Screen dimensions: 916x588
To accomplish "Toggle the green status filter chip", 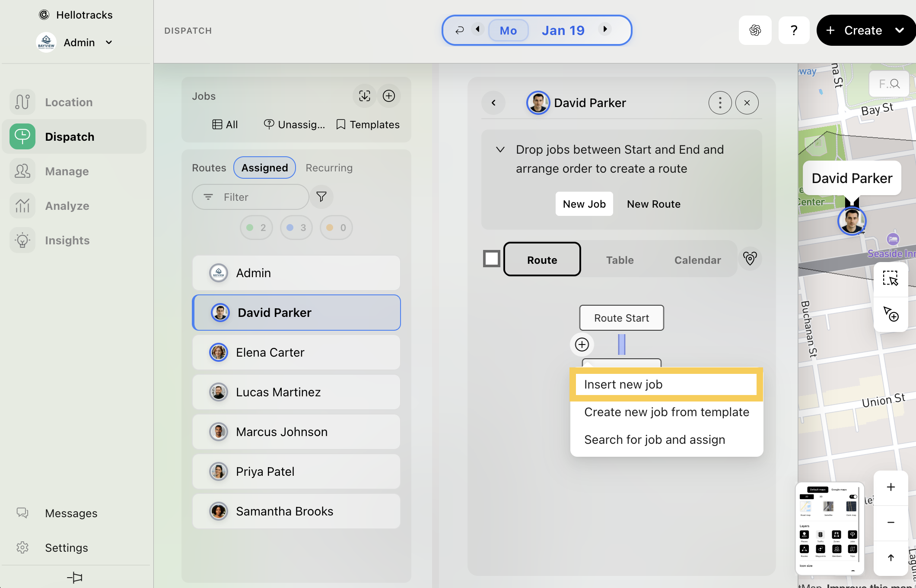I will (x=256, y=228).
